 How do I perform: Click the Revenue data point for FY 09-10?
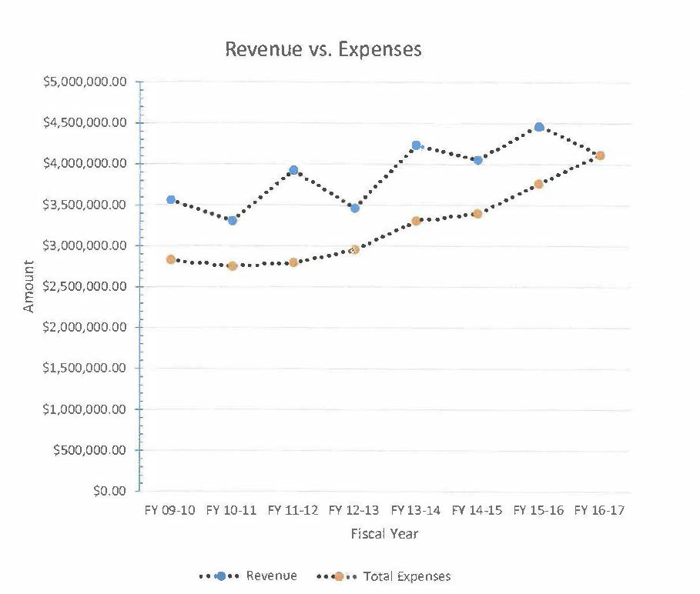point(171,200)
